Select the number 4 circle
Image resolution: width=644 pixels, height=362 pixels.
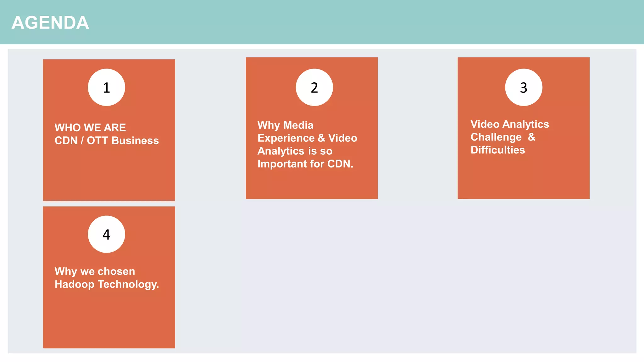(x=106, y=234)
